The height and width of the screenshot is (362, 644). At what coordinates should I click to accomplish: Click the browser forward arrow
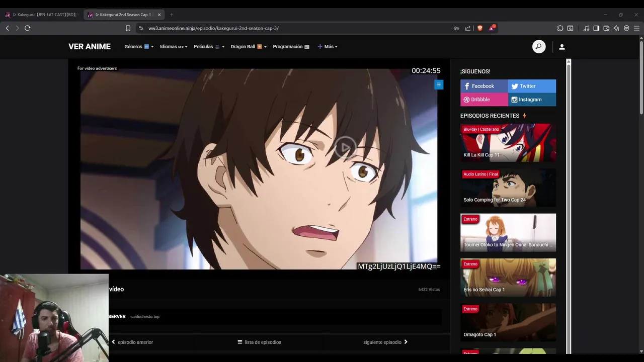coord(17,28)
